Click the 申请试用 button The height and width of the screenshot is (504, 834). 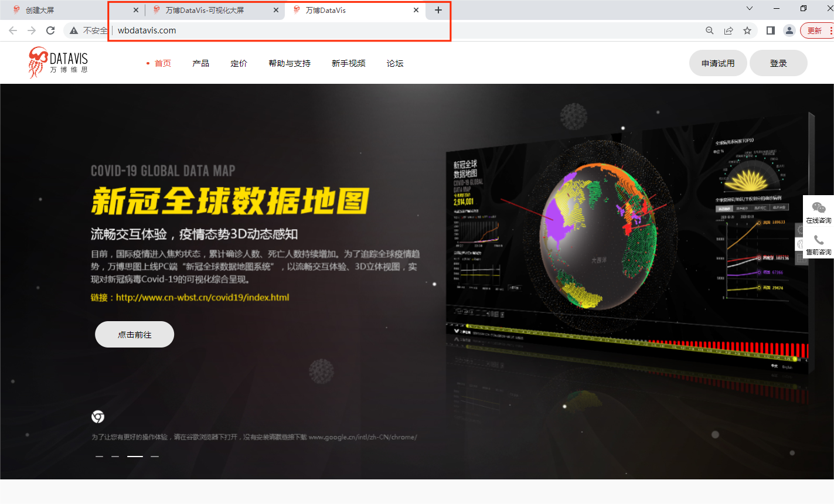(x=718, y=63)
